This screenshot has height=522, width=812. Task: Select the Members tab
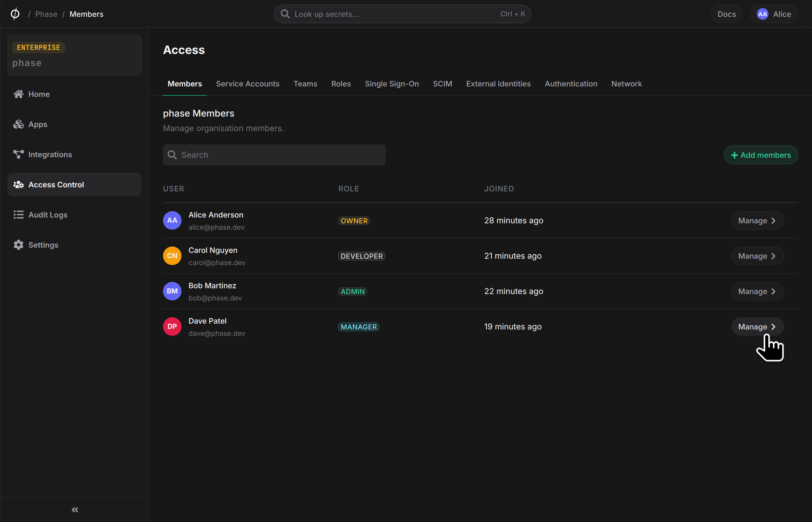point(185,84)
